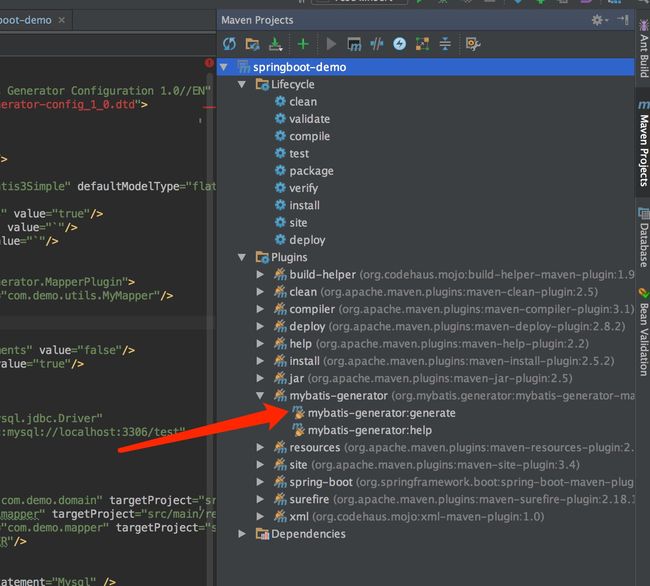Click the plugin icon beside surefire
Viewport: 650px width, 586px height.
[280, 499]
